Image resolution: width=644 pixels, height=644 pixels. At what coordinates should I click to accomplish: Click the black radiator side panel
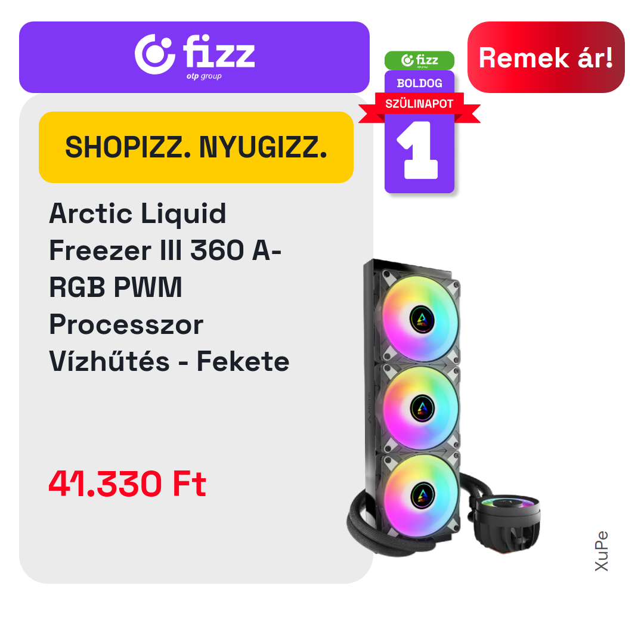pos(369,394)
